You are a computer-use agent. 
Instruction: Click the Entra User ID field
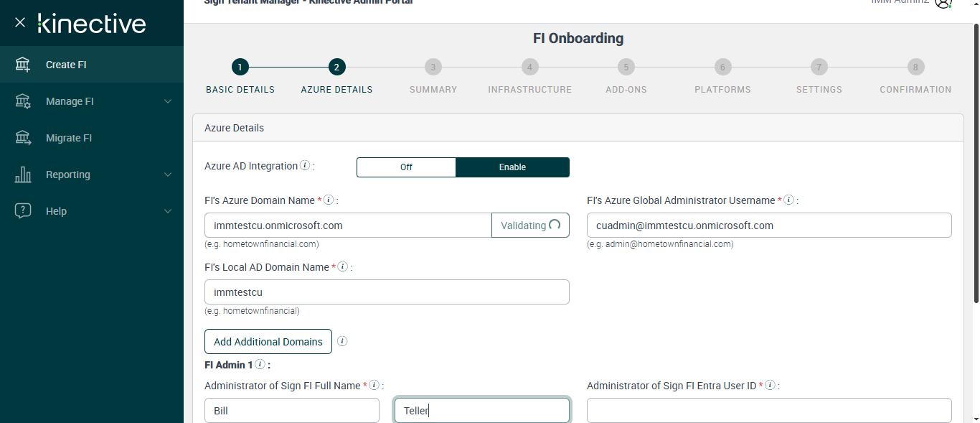pyautogui.click(x=769, y=411)
